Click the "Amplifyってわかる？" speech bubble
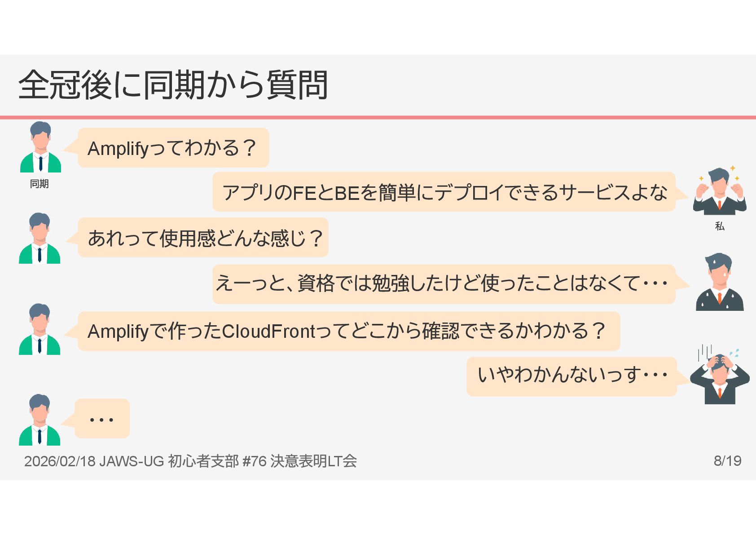Viewport: 756px width, 535px height. click(173, 148)
